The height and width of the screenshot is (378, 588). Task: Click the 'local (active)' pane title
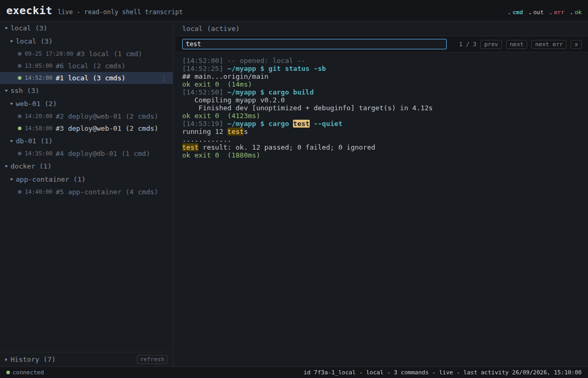(x=211, y=28)
